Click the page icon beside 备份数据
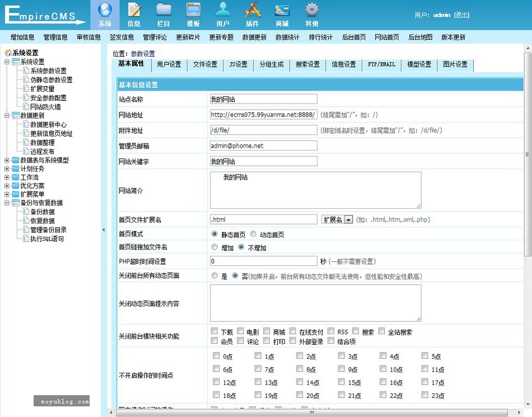Viewport: 532px width, 417px height. tap(26, 212)
